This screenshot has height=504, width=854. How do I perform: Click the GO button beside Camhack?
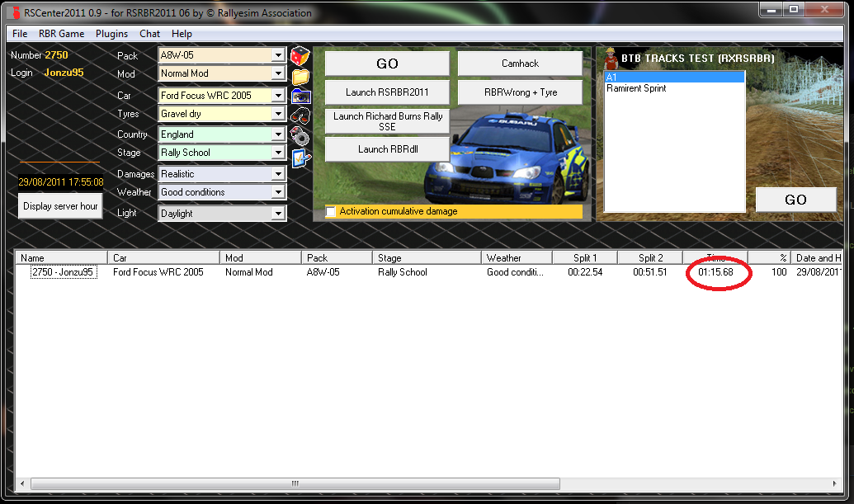click(387, 64)
